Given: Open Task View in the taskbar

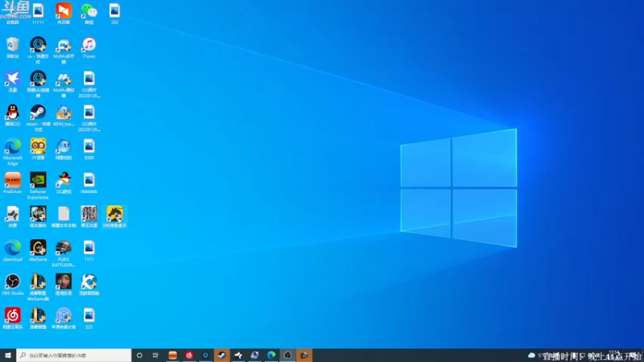Looking at the screenshot, I should (155, 355).
